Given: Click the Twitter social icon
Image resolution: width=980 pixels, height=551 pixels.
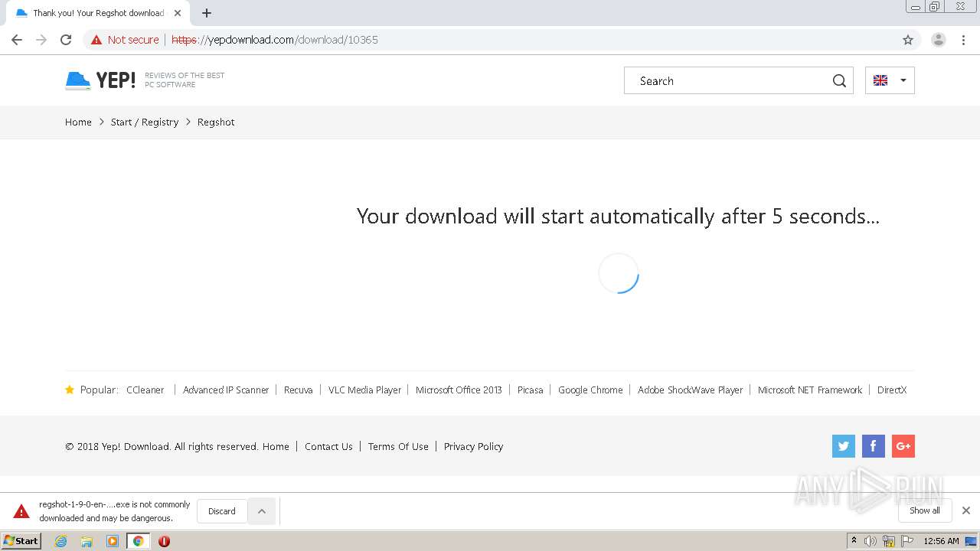Looking at the screenshot, I should tap(844, 446).
